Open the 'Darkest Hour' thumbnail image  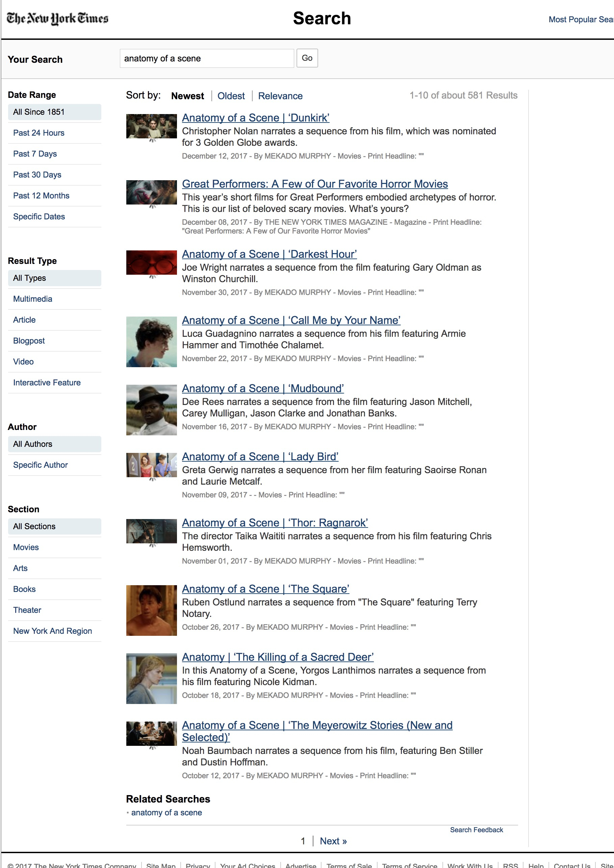point(151,262)
